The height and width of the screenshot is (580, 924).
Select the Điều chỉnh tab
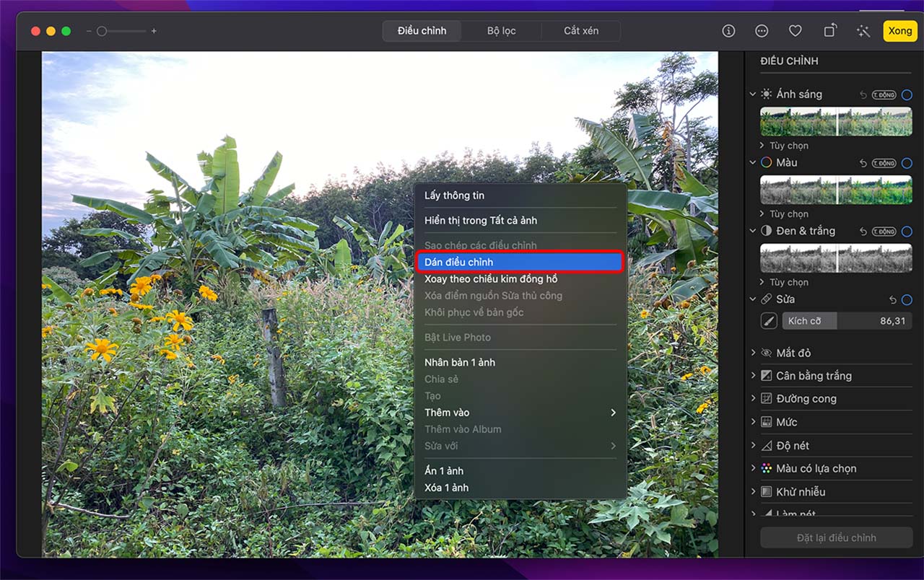coord(422,31)
